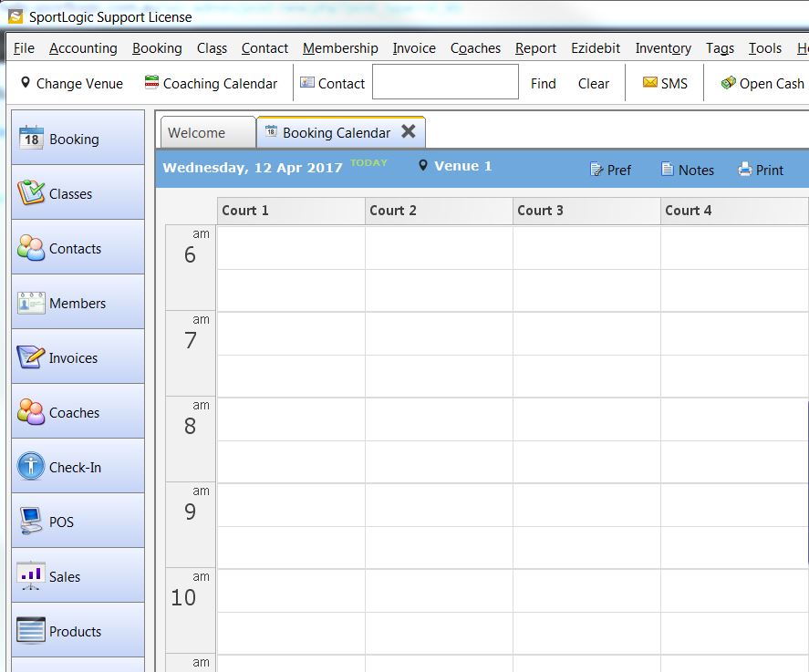Switch to the Welcome tab
Image resolution: width=809 pixels, height=672 pixels.
[x=208, y=132]
